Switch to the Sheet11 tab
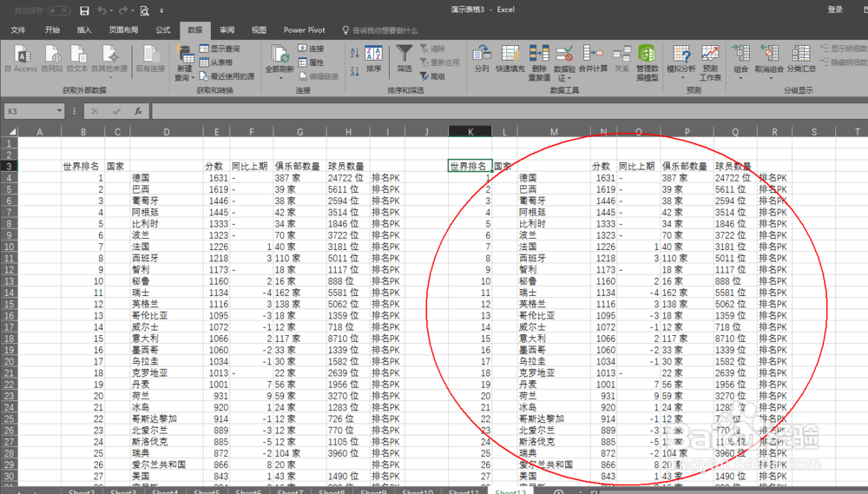 coord(464,491)
